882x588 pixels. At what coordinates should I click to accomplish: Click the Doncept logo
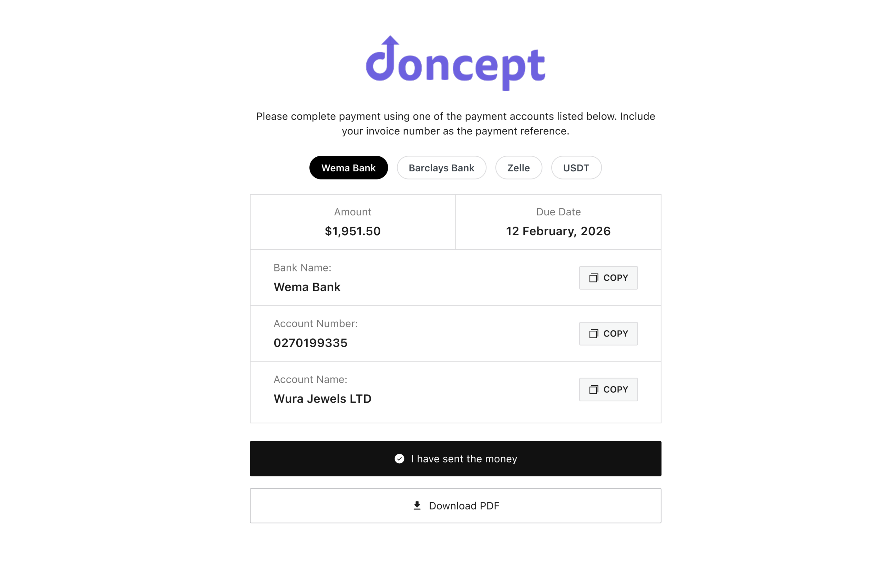[x=455, y=63]
